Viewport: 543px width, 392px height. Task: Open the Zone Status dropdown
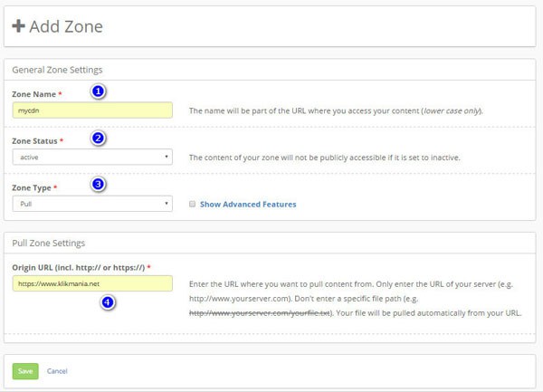tap(92, 157)
